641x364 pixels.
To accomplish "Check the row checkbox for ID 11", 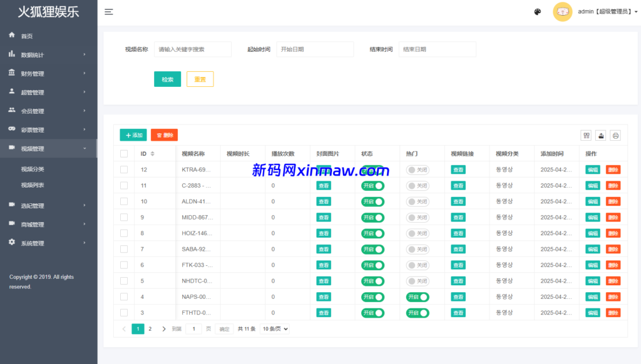I will pos(124,186).
